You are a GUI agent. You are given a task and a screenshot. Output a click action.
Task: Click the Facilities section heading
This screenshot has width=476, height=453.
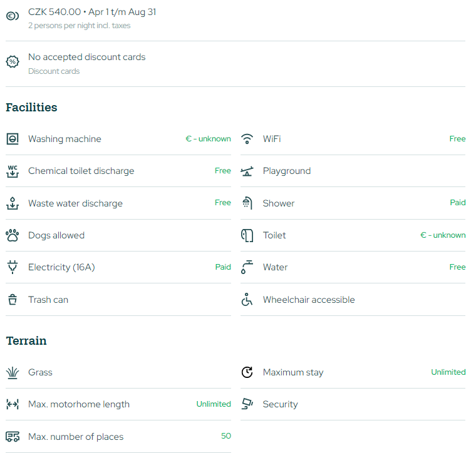pos(31,108)
